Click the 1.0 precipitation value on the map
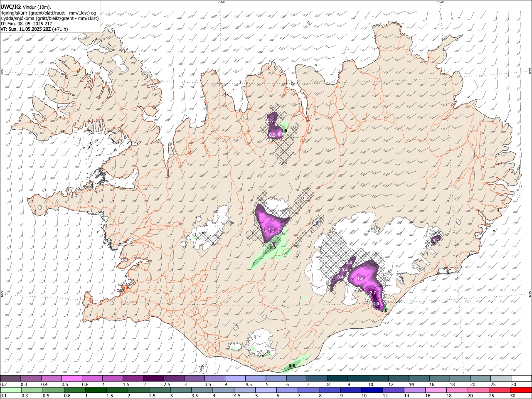 pos(360,278)
